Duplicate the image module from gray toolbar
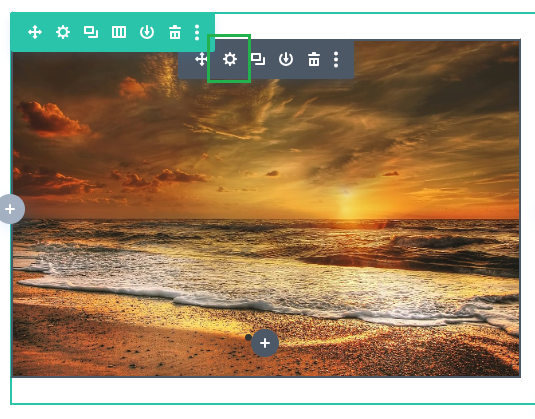 click(258, 59)
